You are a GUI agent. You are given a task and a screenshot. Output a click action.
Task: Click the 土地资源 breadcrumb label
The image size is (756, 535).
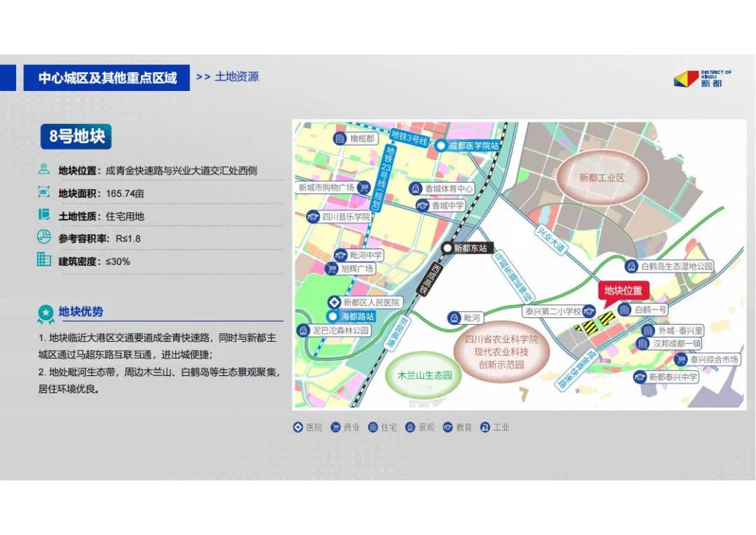(x=236, y=77)
